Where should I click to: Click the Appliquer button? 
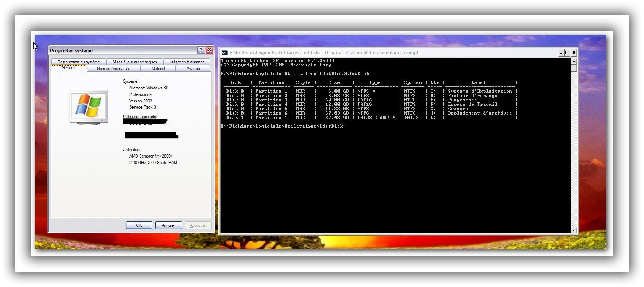point(198,225)
